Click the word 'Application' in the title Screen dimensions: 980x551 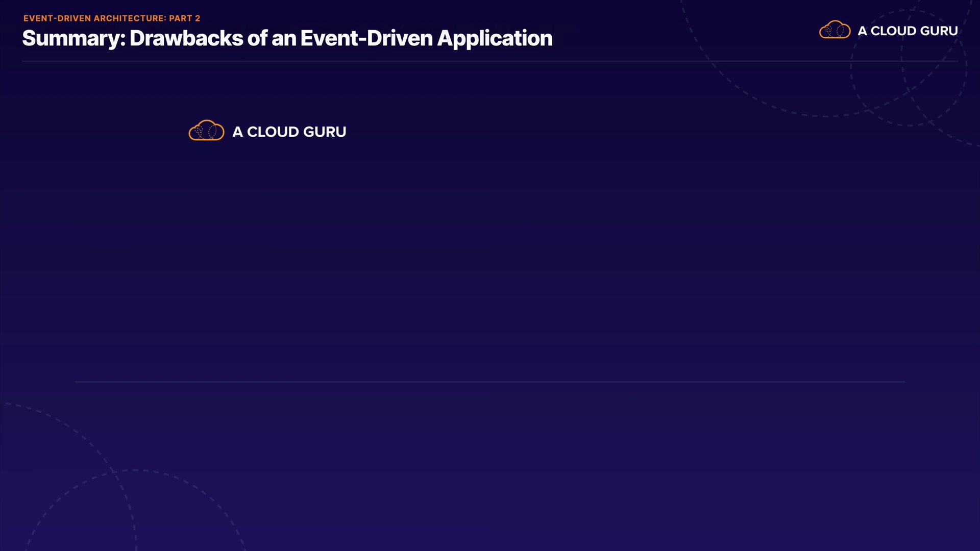[x=495, y=39]
